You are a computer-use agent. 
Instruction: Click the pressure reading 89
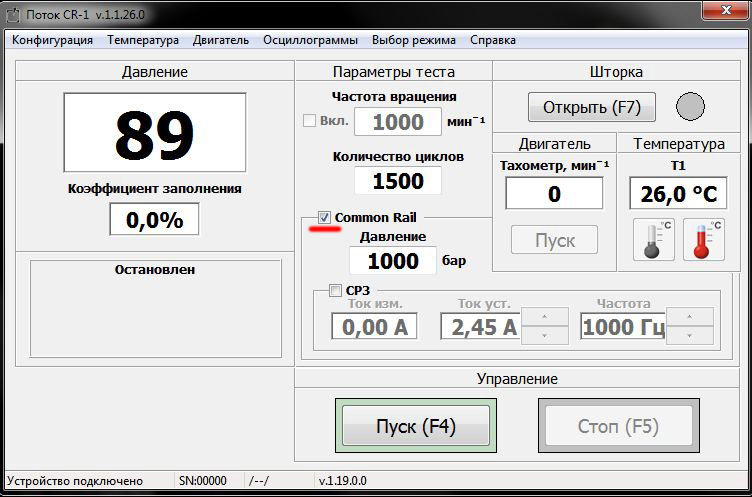point(155,133)
